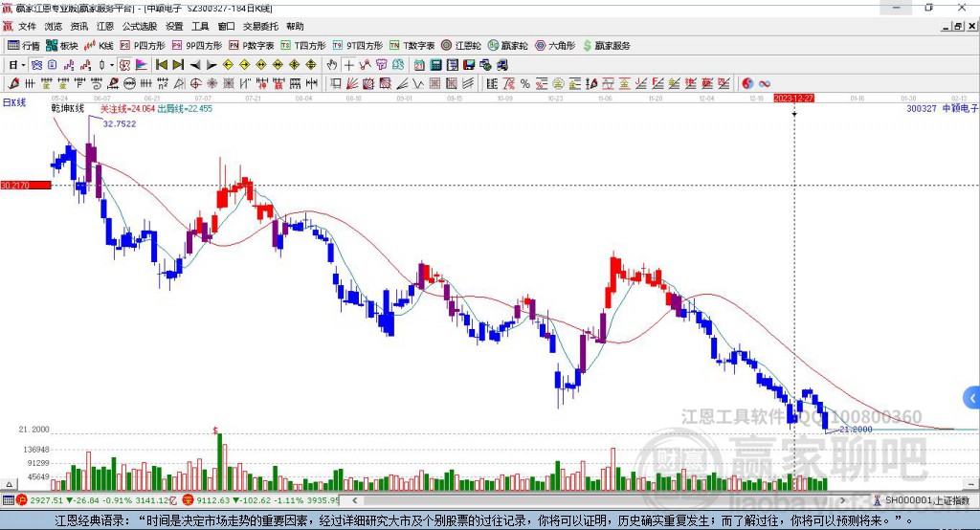Click the black right arrow icon
Screen dimensions: 980x530
[212, 65]
